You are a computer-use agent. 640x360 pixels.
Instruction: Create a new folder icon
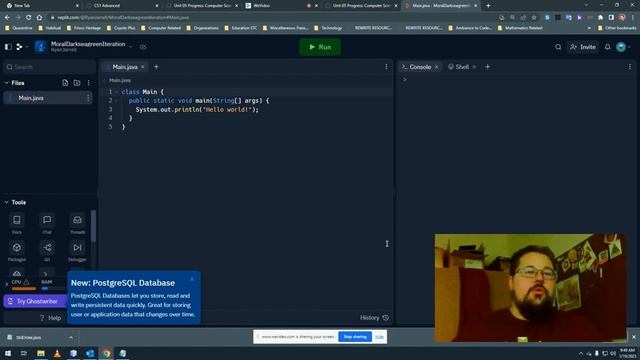pos(77,83)
